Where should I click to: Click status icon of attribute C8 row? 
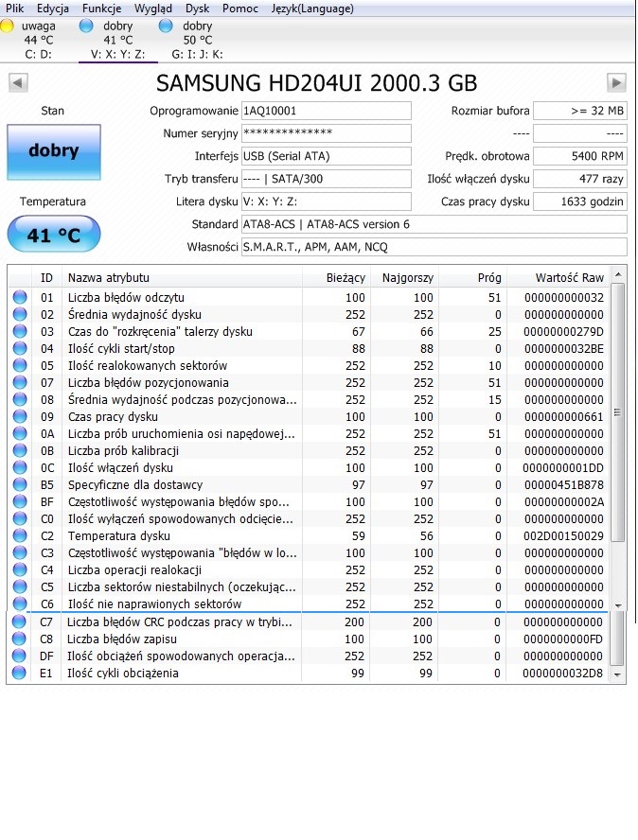pos(19,639)
